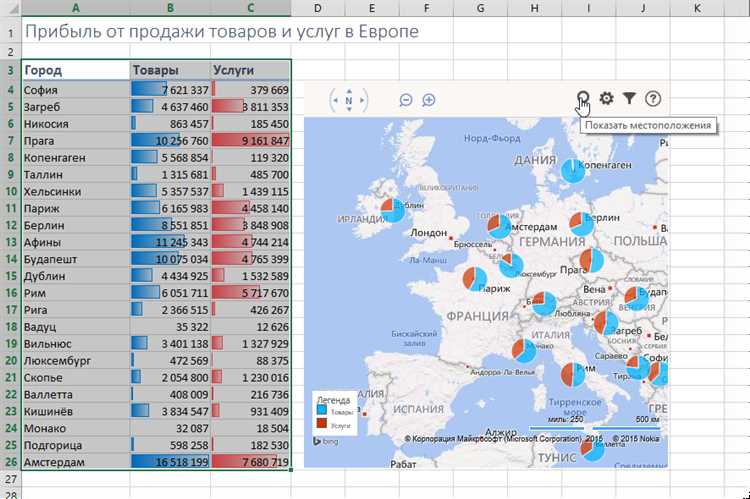Image resolution: width=750 pixels, height=499 pixels.
Task: Click the red Услуги legend swatch
Action: 321,423
